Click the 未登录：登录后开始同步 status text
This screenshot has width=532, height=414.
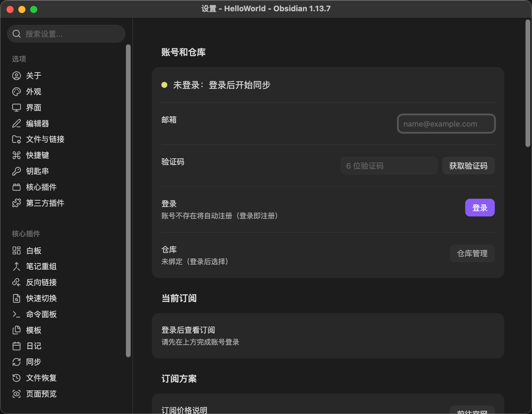pyautogui.click(x=222, y=85)
